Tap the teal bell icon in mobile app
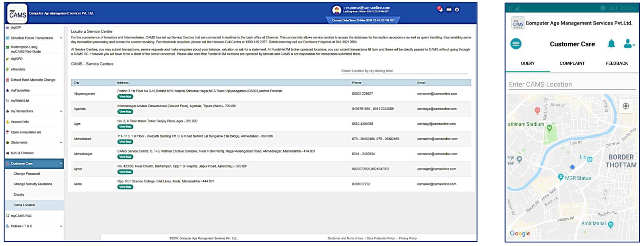 click(611, 44)
